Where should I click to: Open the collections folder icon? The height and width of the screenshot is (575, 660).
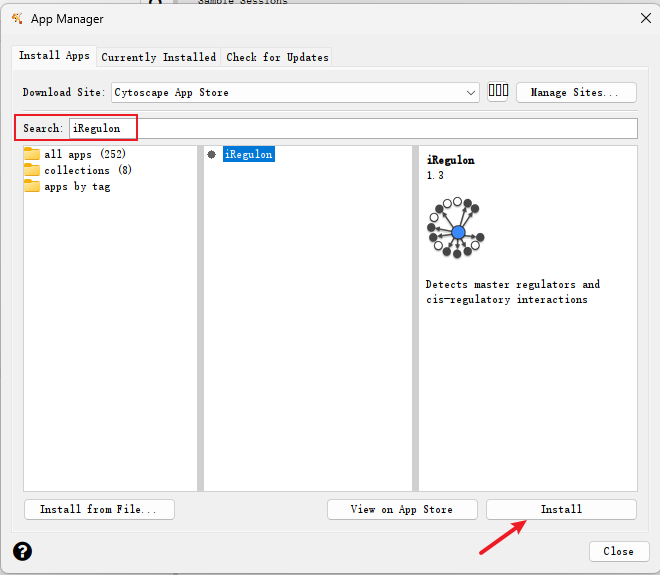[32, 170]
